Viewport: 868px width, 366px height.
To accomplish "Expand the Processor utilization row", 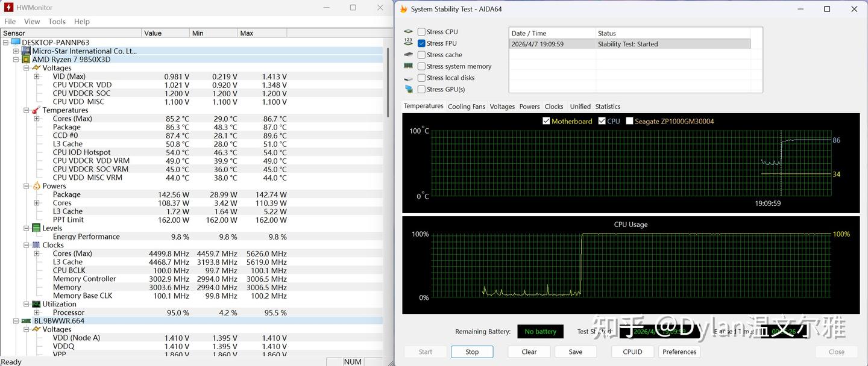I will coord(37,312).
